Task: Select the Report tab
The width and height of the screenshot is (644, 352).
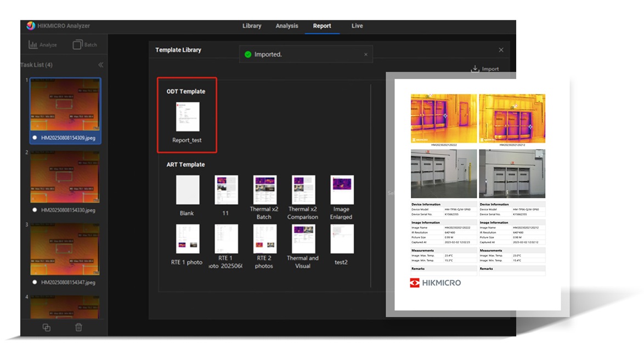Action: [322, 25]
